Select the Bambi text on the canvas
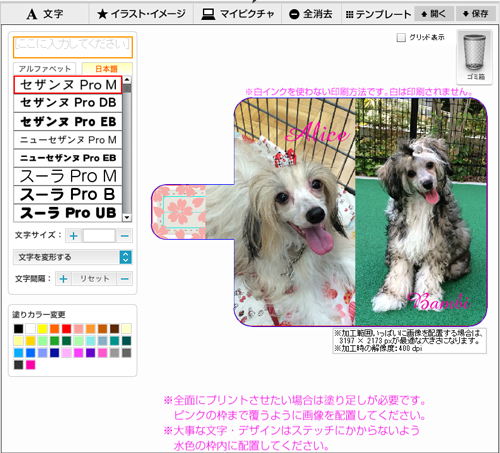 [x=439, y=302]
